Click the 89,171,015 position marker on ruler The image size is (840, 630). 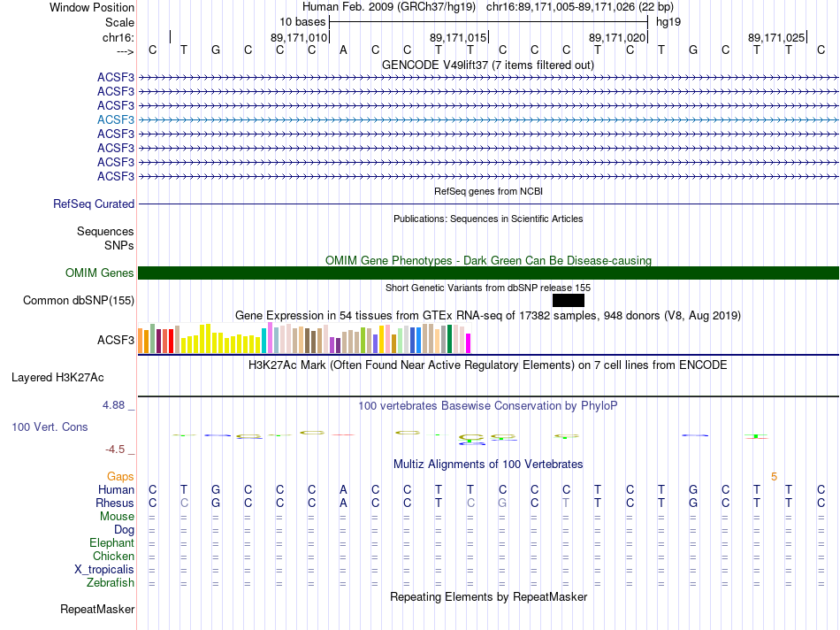pyautogui.click(x=459, y=37)
